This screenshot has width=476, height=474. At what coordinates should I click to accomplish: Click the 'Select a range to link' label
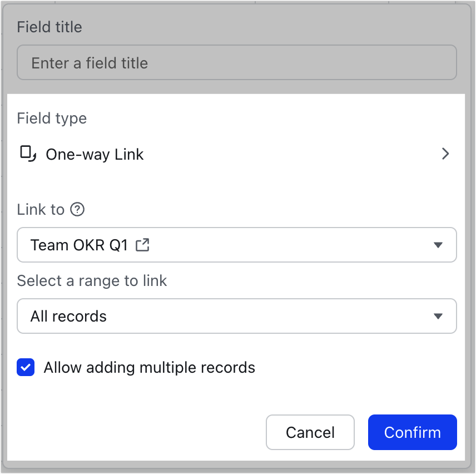(92, 281)
